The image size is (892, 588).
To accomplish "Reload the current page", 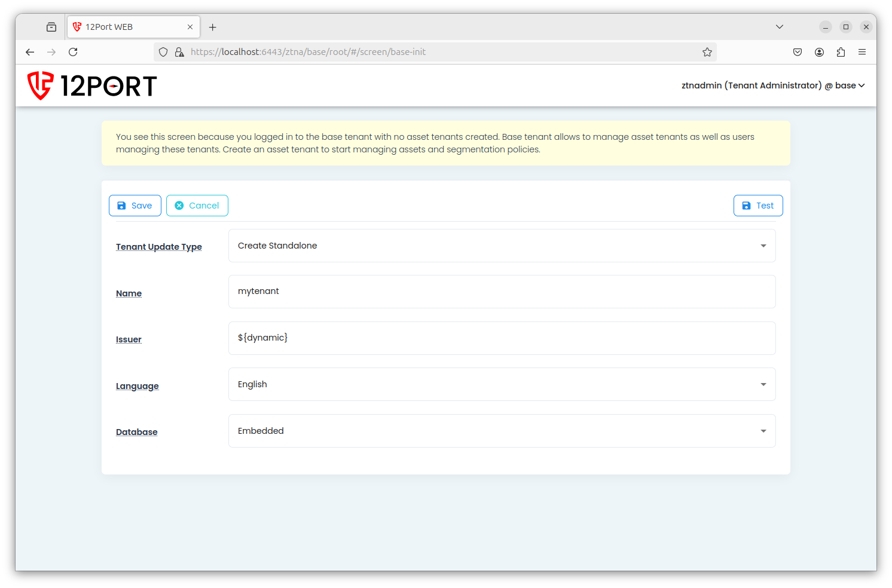I will point(73,52).
